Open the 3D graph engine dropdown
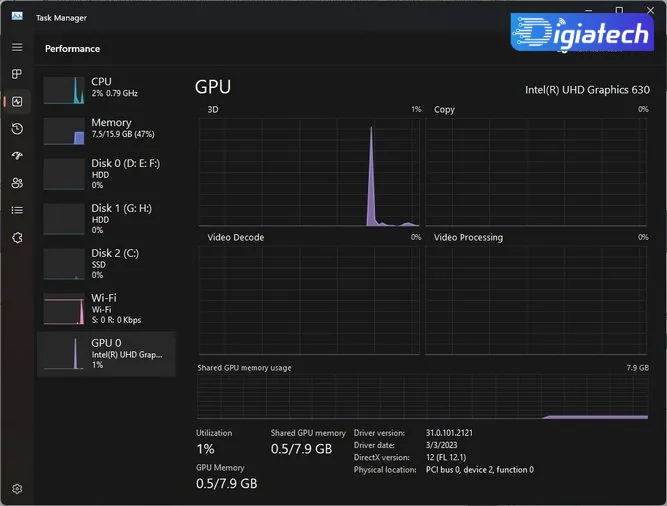 point(213,110)
